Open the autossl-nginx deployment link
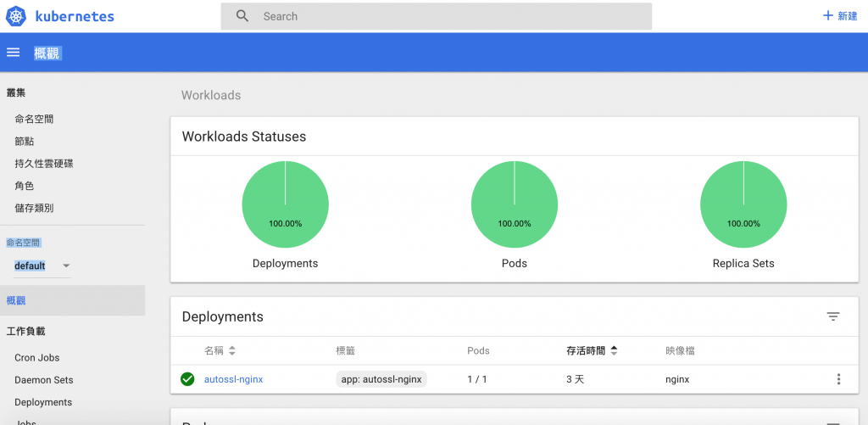The height and width of the screenshot is (425, 868). click(234, 379)
